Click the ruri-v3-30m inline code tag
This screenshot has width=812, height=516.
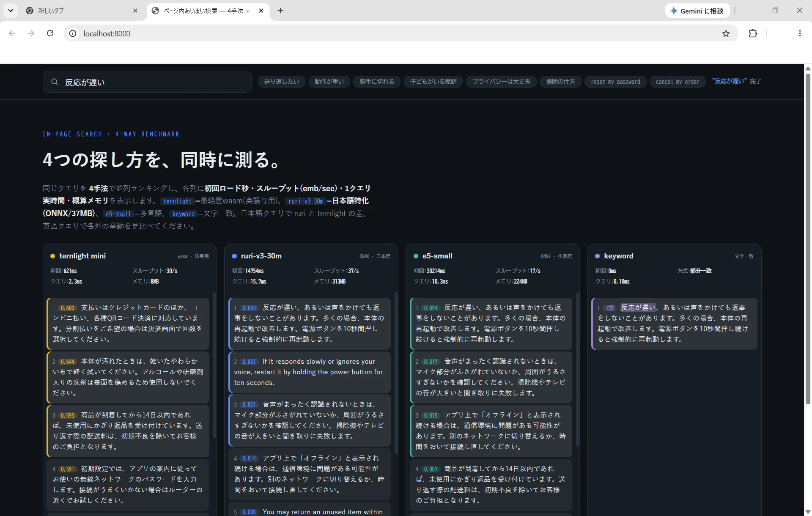click(306, 201)
